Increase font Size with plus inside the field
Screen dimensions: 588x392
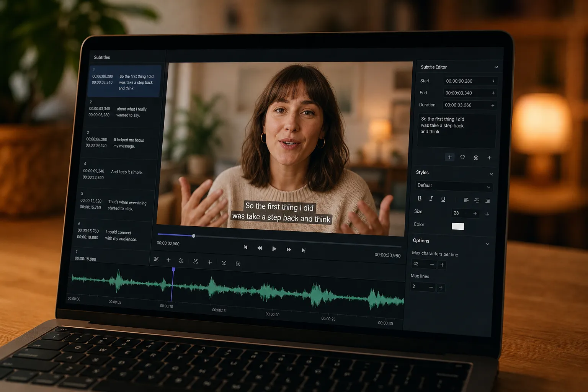click(475, 214)
